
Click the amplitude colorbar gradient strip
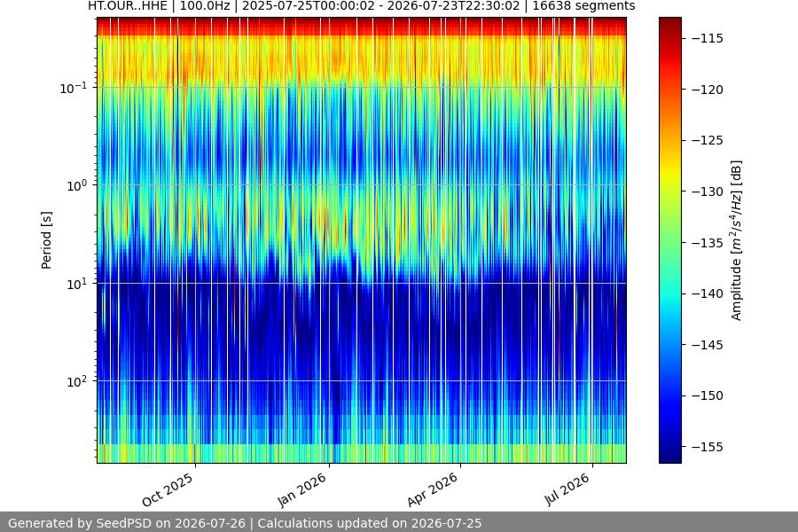(669, 240)
